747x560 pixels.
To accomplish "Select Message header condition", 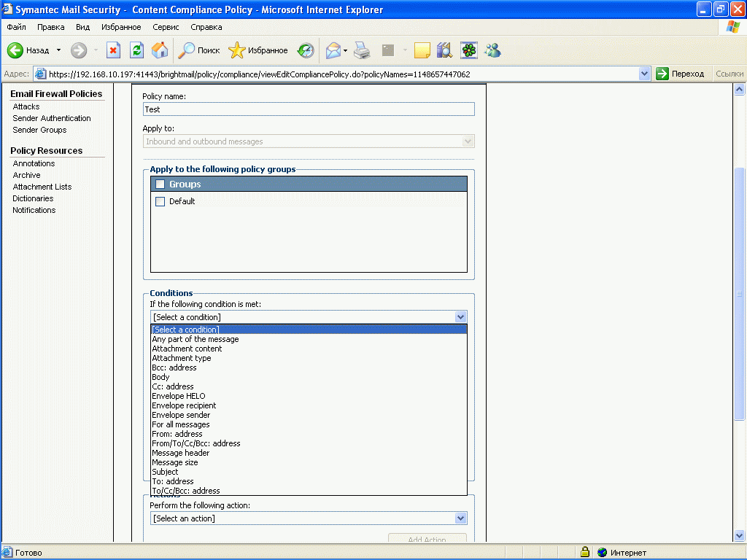I will tap(309, 453).
